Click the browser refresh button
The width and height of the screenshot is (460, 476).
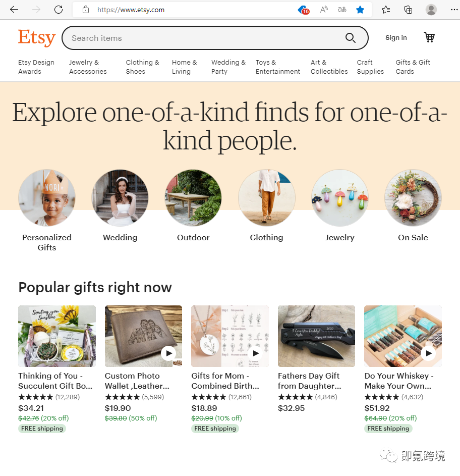(59, 10)
